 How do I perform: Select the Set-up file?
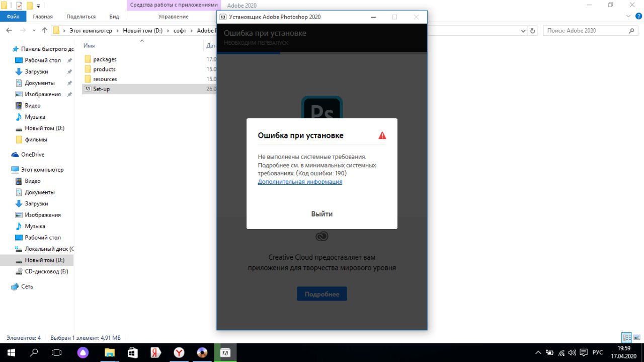(x=101, y=89)
